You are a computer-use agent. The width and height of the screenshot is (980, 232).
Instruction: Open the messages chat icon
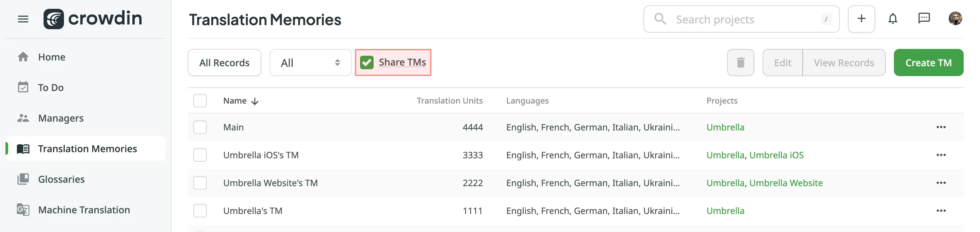click(924, 18)
